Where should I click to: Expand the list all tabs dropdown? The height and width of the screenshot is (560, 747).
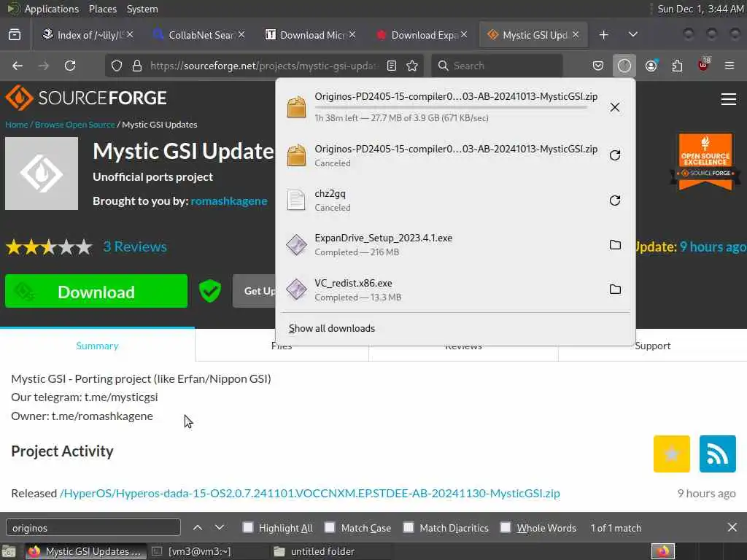point(632,35)
